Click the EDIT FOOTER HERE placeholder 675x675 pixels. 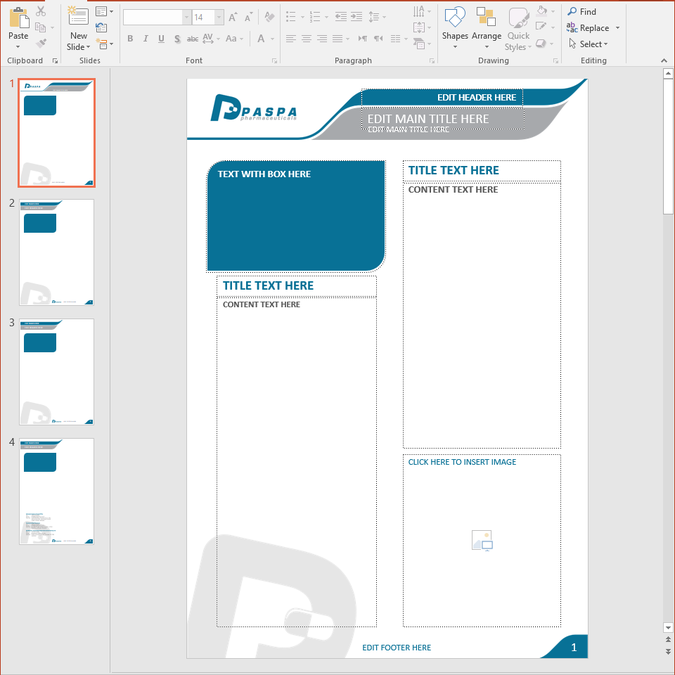(396, 648)
